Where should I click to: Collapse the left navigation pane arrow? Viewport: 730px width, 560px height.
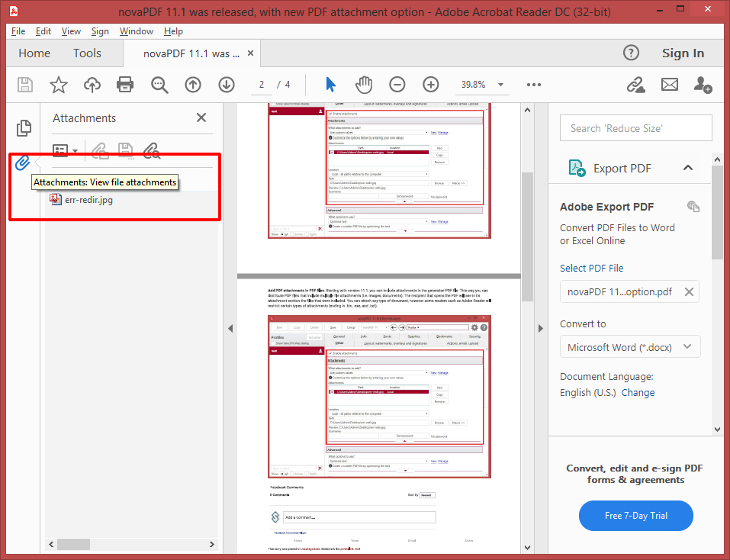click(230, 328)
